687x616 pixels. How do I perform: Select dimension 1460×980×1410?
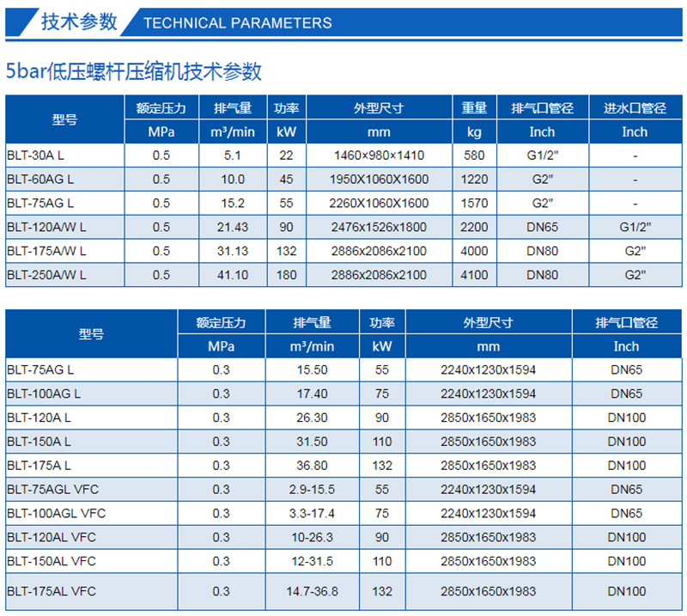click(x=379, y=156)
